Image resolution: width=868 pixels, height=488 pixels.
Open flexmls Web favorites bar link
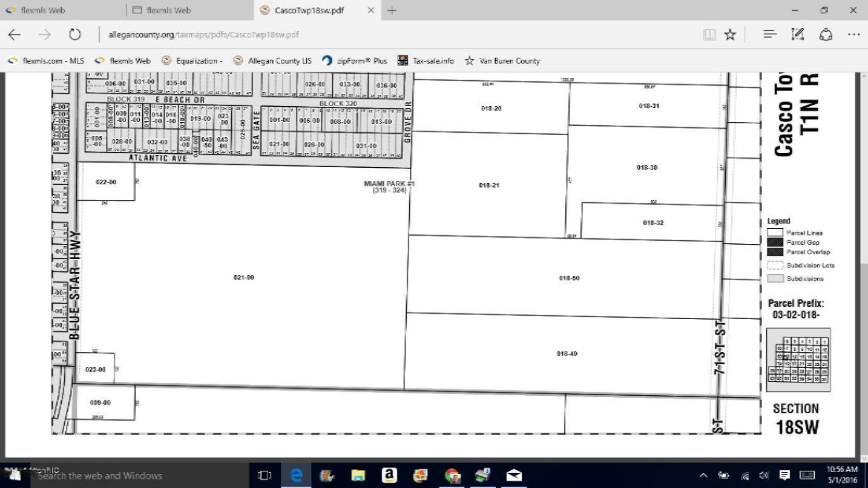coord(123,60)
